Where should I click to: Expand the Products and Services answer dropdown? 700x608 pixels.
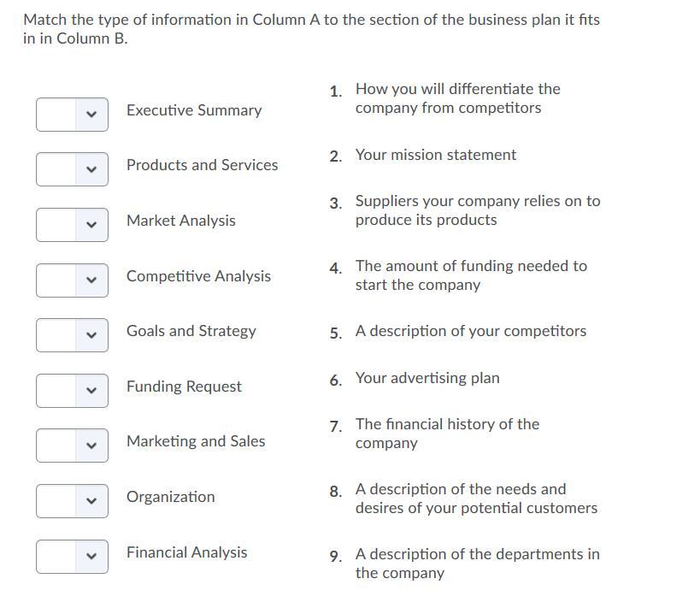point(72,169)
